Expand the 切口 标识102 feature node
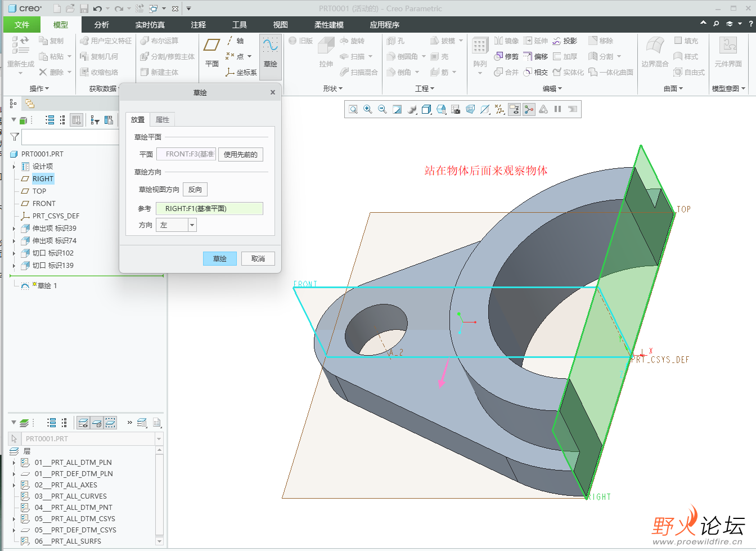Screen dimensions: 756x551 pyautogui.click(x=14, y=253)
